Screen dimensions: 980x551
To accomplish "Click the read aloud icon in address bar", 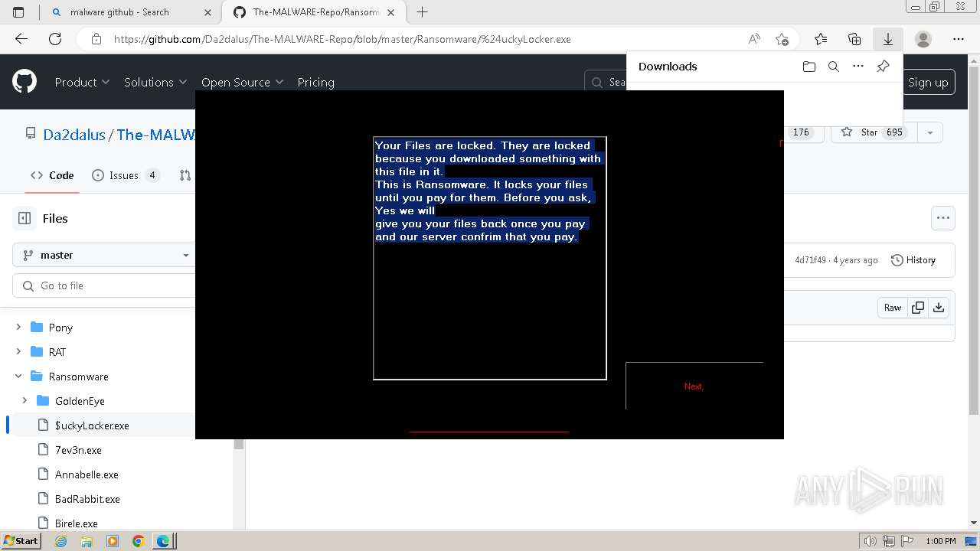I will [x=754, y=39].
